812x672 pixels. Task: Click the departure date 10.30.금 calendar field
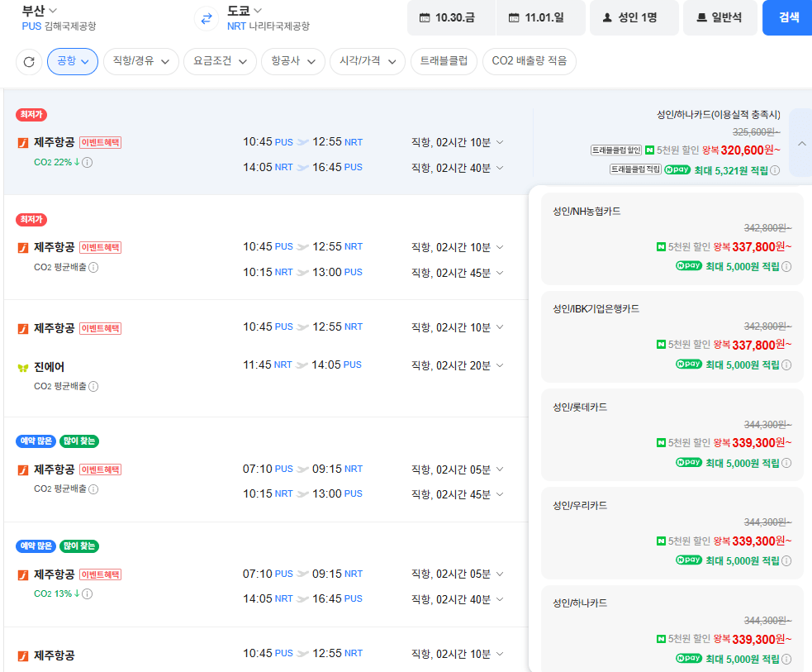click(451, 17)
